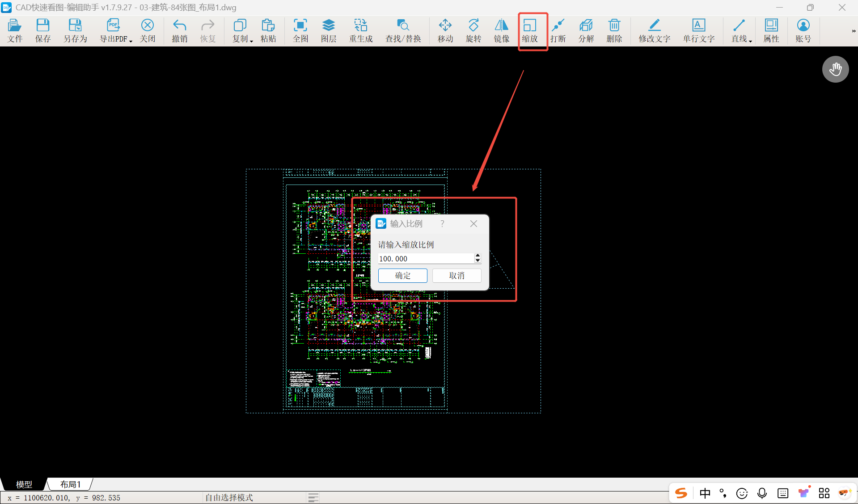Confirm scale ratio with 确定 button
The image size is (858, 504).
click(x=403, y=276)
